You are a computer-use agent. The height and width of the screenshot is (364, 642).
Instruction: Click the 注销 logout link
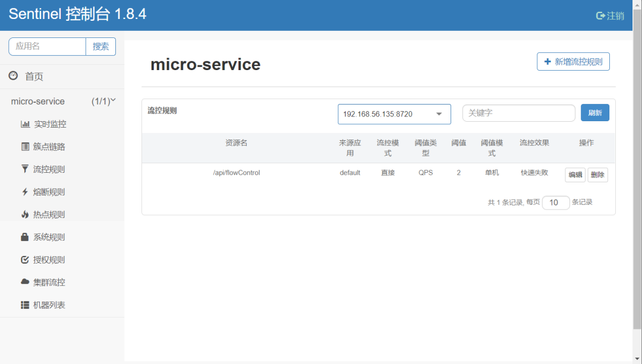610,15
